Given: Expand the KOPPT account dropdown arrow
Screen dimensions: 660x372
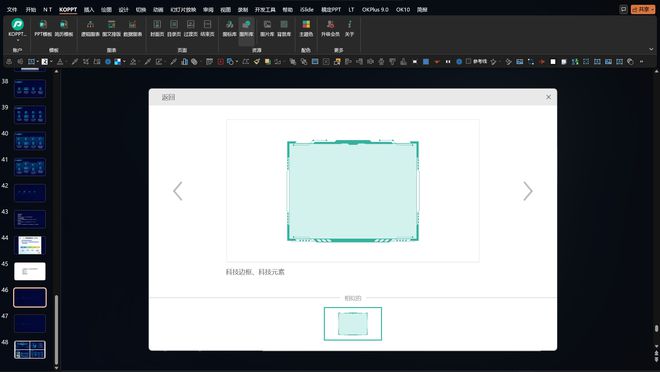Looking at the screenshot, I should coord(18,40).
